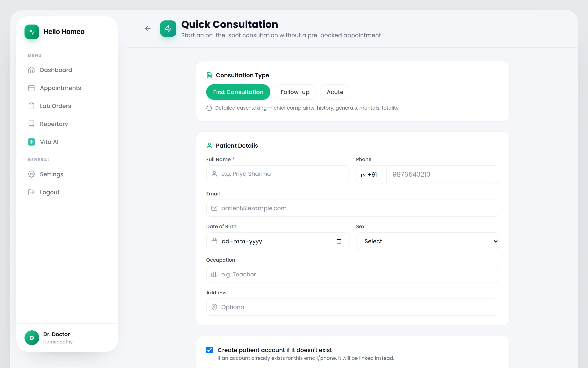Click the envelope icon in Email field

[x=214, y=208]
